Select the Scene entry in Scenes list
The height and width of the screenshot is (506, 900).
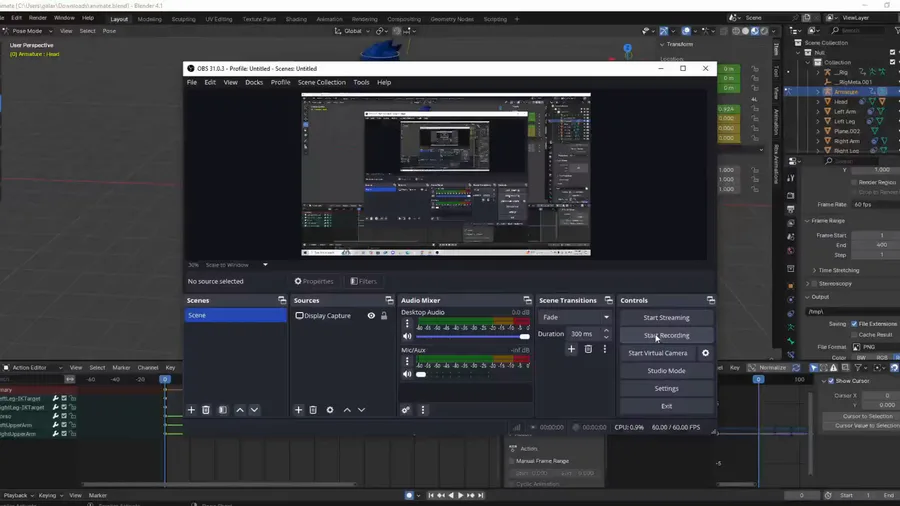[x=235, y=315]
